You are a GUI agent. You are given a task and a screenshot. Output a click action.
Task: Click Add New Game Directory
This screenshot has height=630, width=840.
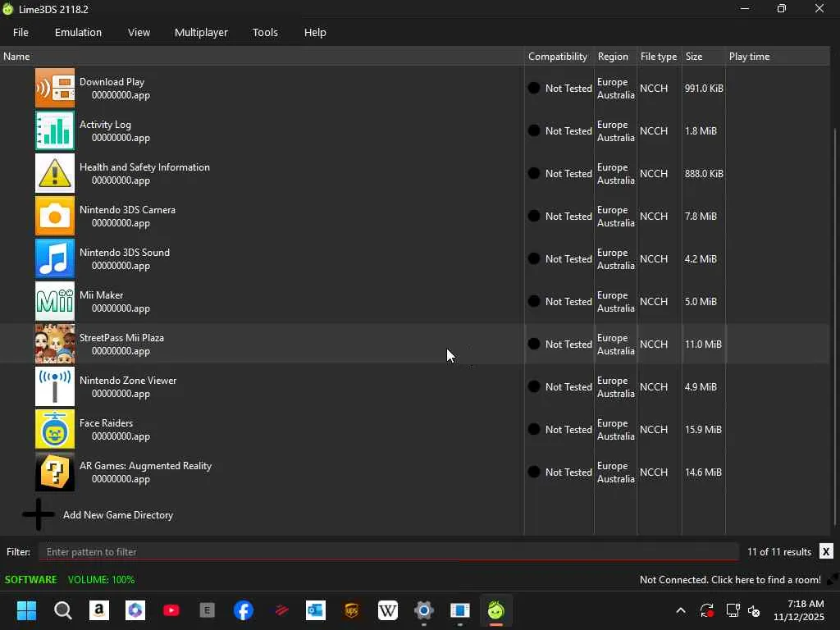pos(118,515)
